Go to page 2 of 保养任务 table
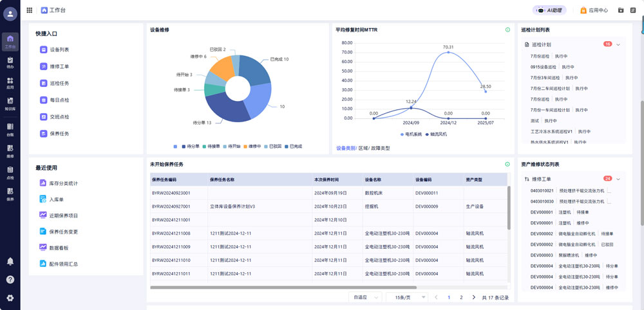Viewport: 644px width, 310px height. click(461, 298)
